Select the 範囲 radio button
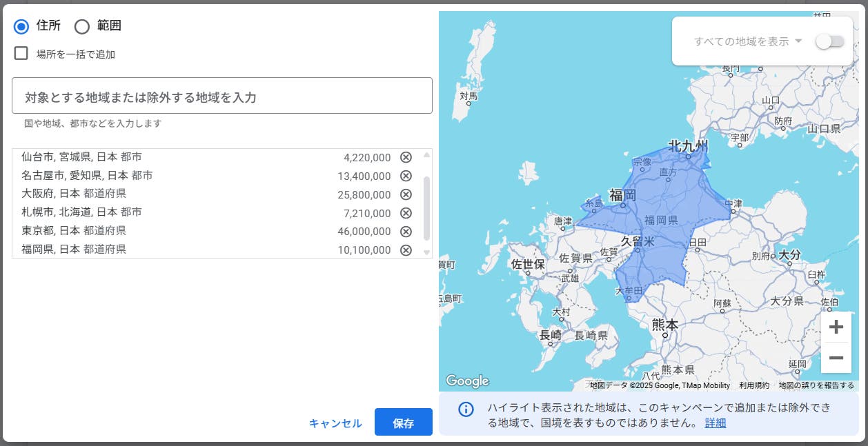The width and height of the screenshot is (868, 446). tap(82, 26)
